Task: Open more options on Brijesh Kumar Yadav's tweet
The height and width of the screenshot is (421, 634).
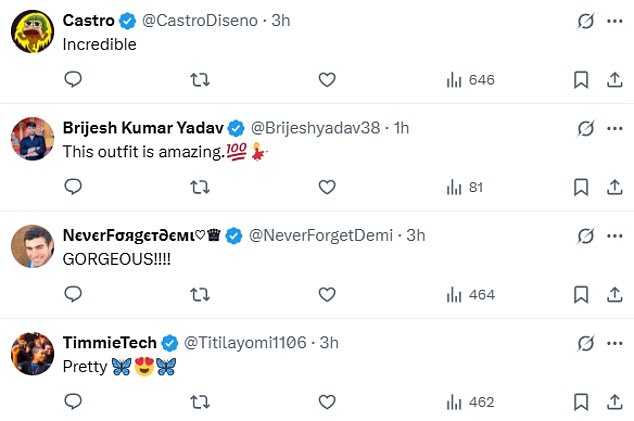Action: point(612,128)
